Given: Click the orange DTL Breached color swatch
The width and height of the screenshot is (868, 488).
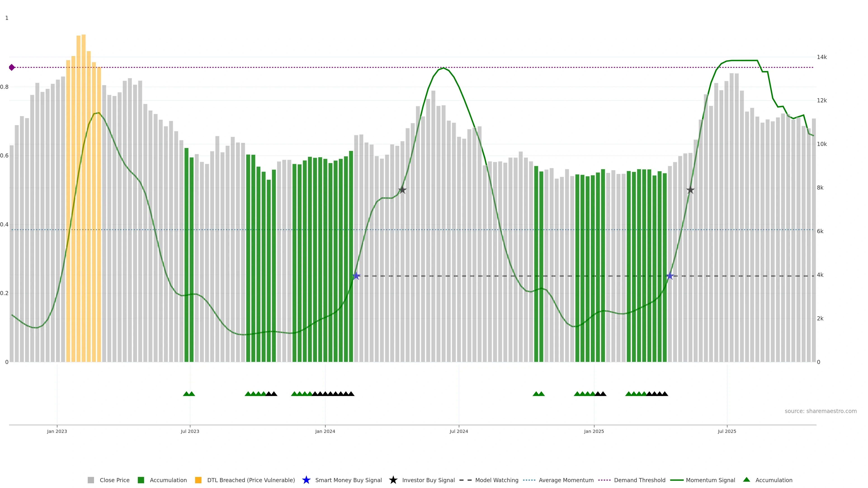Looking at the screenshot, I should coord(198,480).
